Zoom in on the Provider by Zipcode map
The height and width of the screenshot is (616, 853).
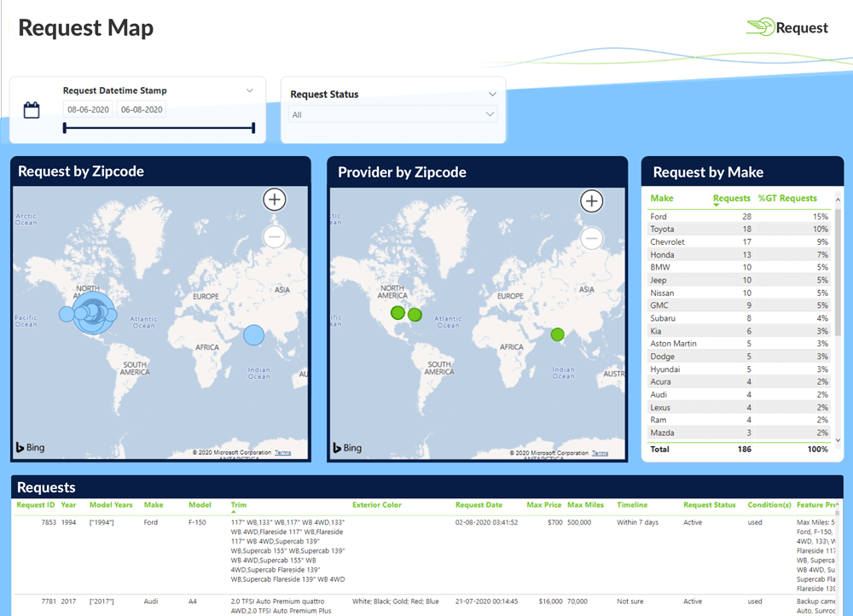tap(592, 200)
